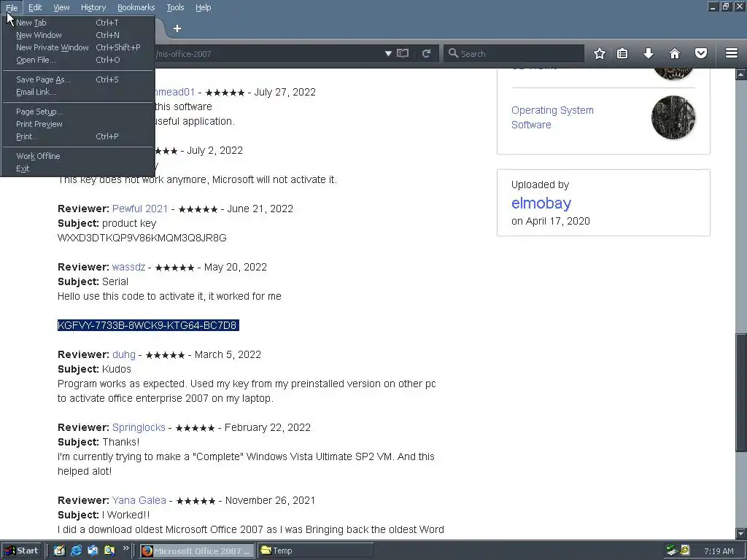The width and height of the screenshot is (747, 560).
Task: Open uploader elmobay profile link
Action: pos(541,203)
